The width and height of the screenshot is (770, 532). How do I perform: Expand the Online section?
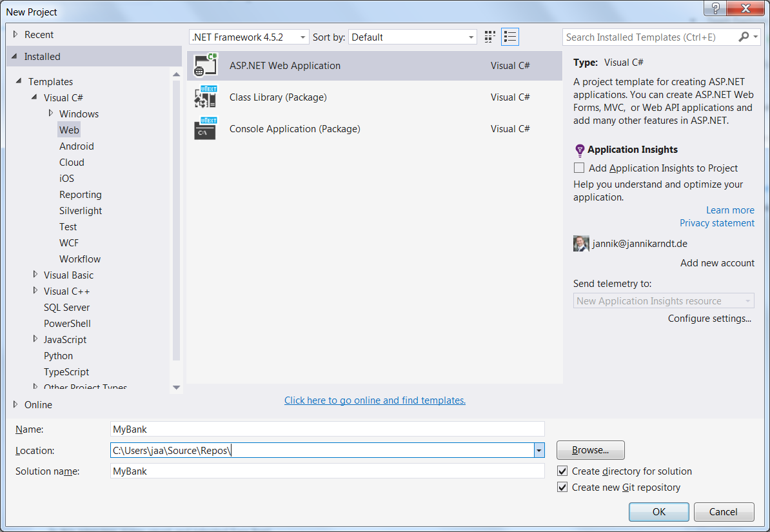(x=15, y=404)
